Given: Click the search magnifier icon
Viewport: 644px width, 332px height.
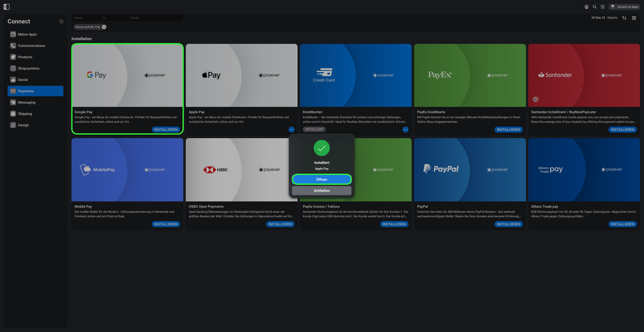Looking at the screenshot, I should [595, 7].
